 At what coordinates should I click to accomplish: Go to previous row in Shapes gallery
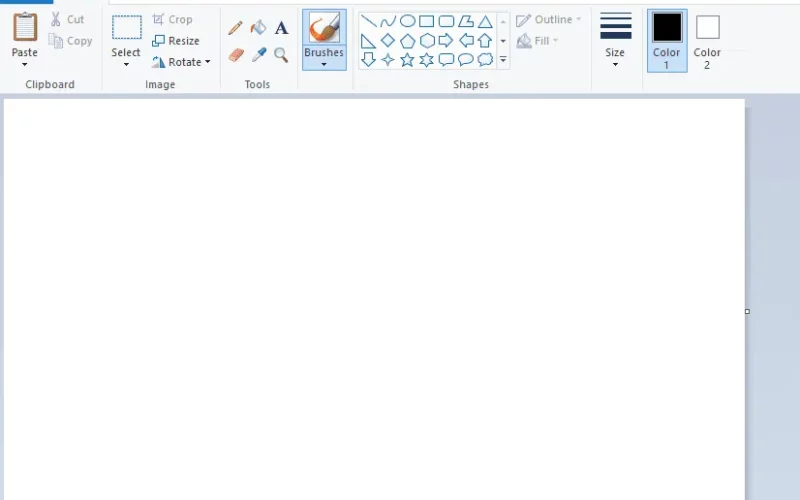[x=503, y=21]
